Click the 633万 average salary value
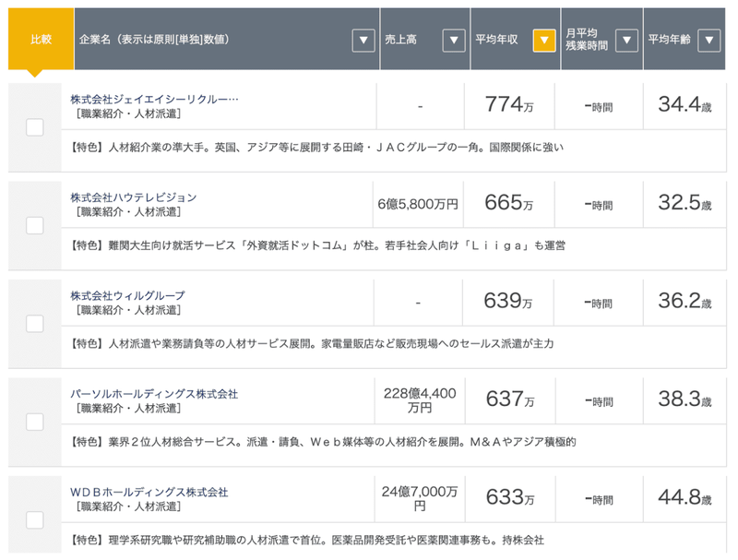This screenshot has width=738, height=560. 510,497
